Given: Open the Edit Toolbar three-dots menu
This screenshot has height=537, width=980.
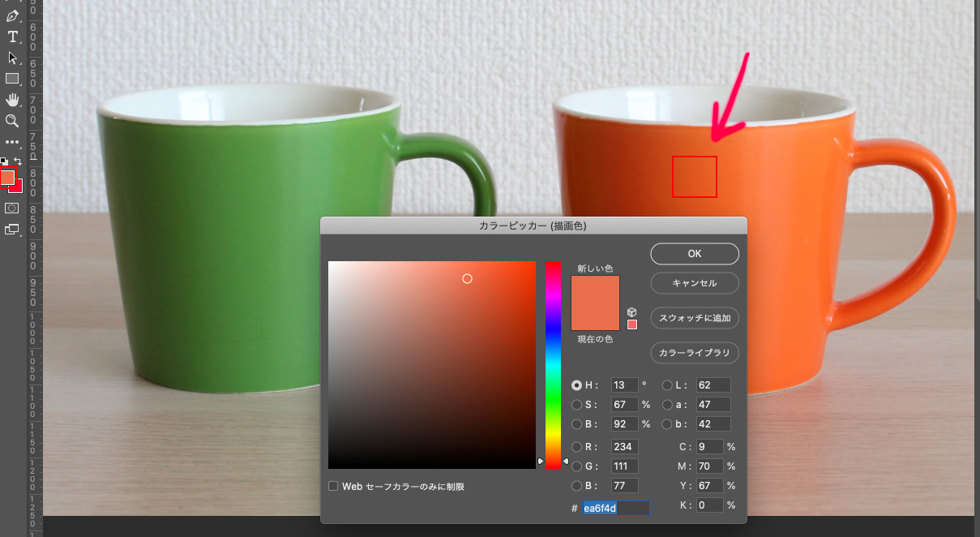Looking at the screenshot, I should (x=12, y=142).
